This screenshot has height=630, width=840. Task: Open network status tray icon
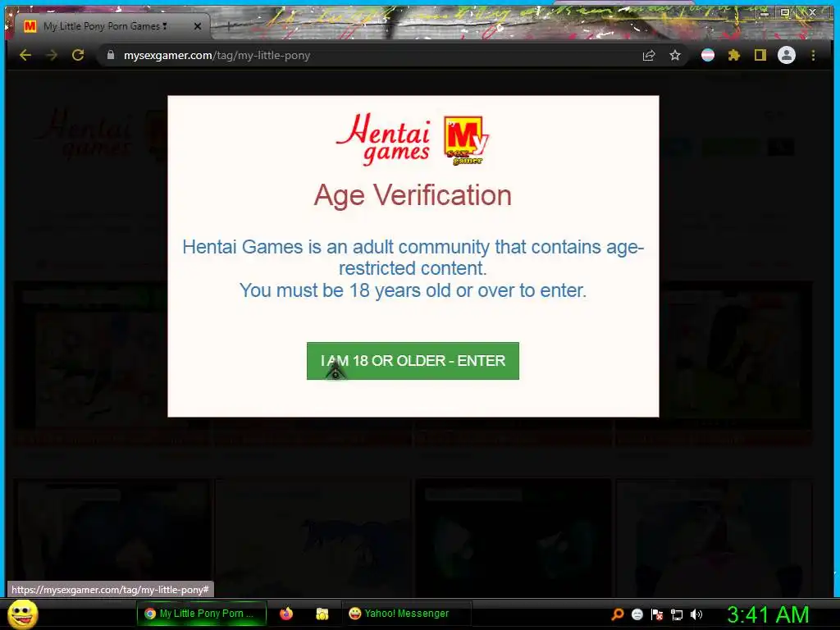pyautogui.click(x=677, y=614)
